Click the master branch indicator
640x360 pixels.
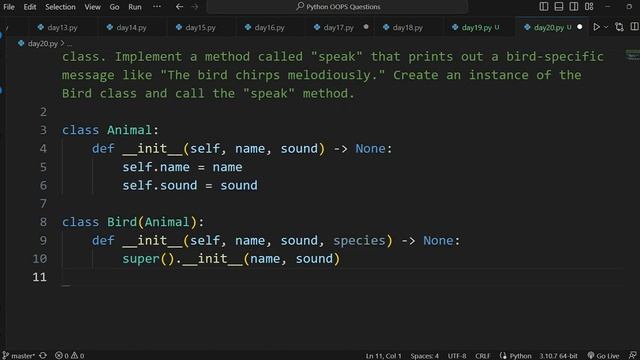point(18,356)
